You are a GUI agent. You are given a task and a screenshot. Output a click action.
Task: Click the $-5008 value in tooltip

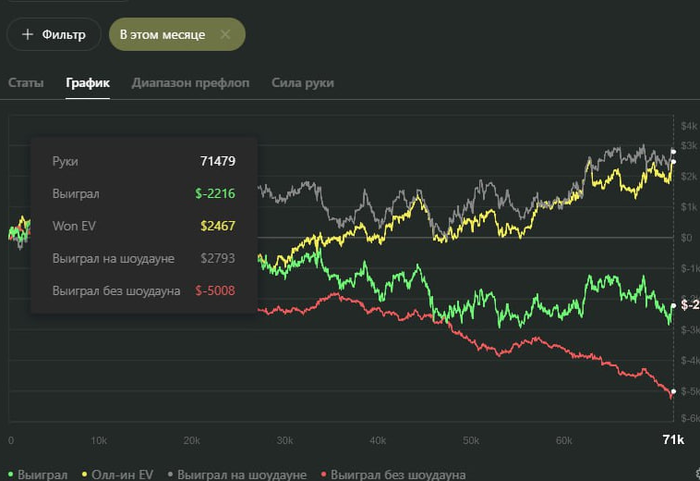(x=216, y=291)
